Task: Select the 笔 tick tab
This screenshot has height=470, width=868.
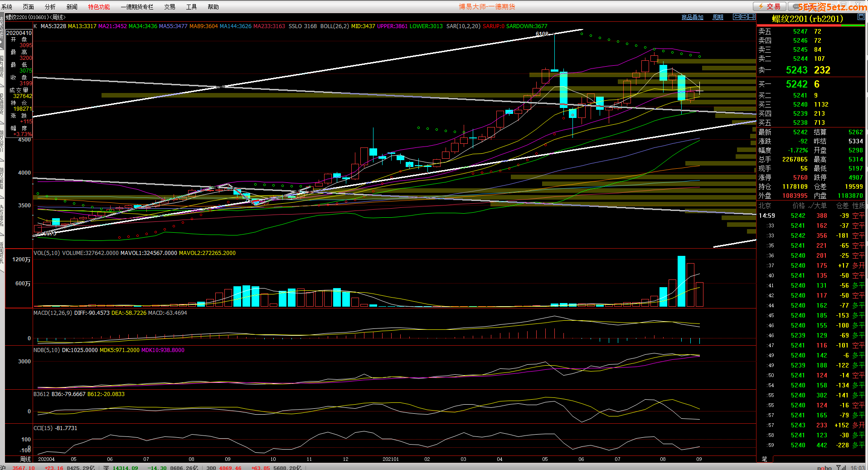Action: (x=764, y=459)
